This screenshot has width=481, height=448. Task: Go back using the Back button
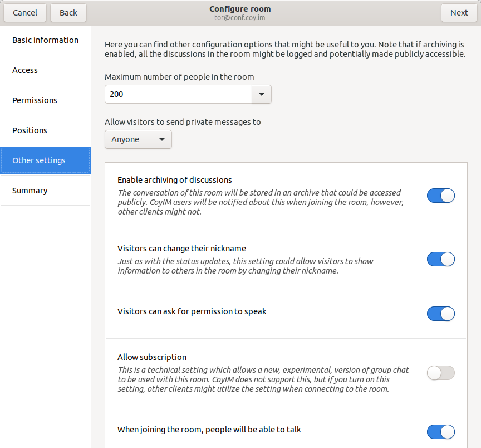68,13
